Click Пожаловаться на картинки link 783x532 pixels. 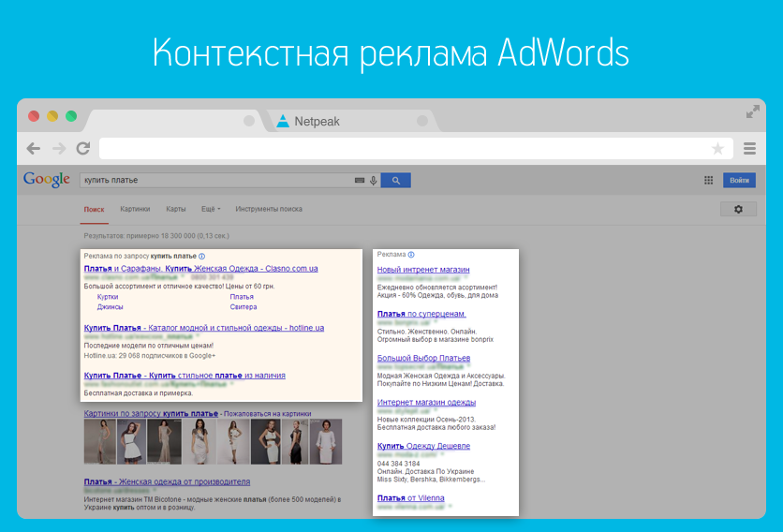click(268, 414)
